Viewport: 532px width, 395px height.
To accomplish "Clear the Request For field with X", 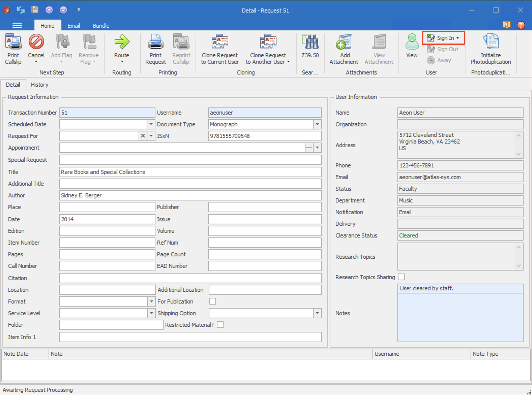I will 143,136.
